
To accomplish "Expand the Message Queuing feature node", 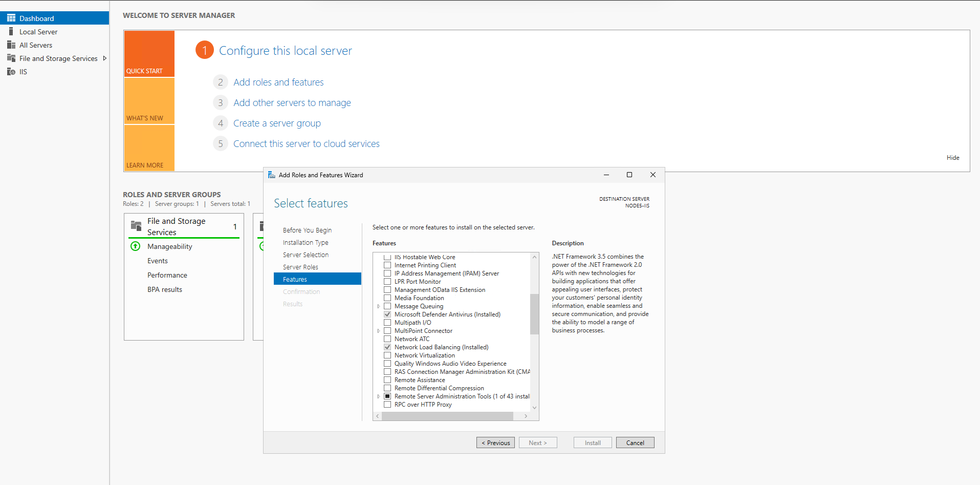I will click(x=379, y=306).
